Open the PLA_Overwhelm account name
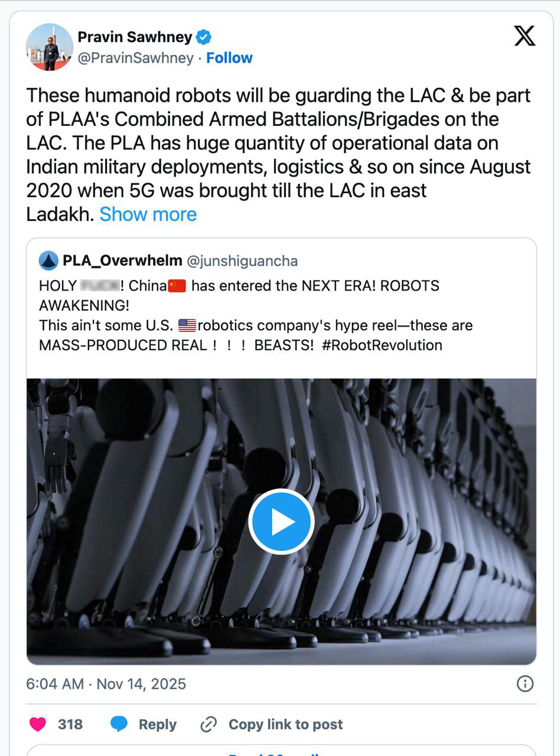This screenshot has width=560, height=756. (122, 260)
